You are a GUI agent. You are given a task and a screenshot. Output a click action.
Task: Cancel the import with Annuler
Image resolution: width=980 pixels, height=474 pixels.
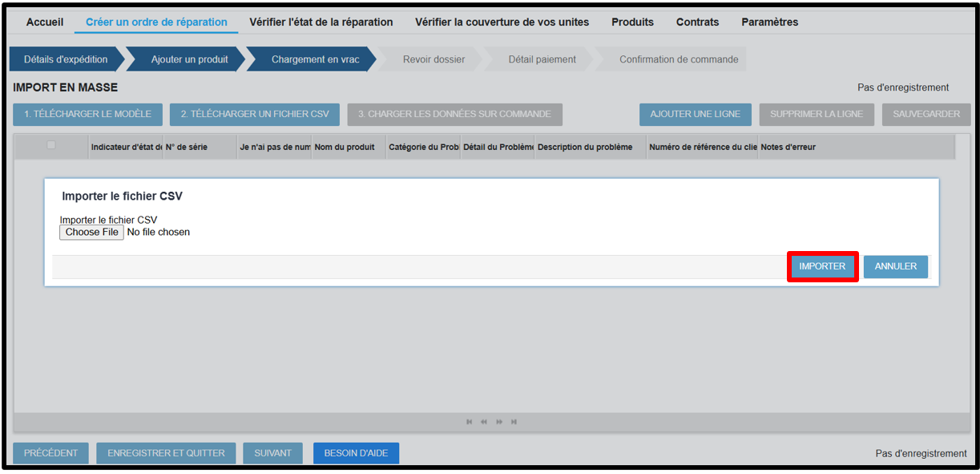(896, 267)
